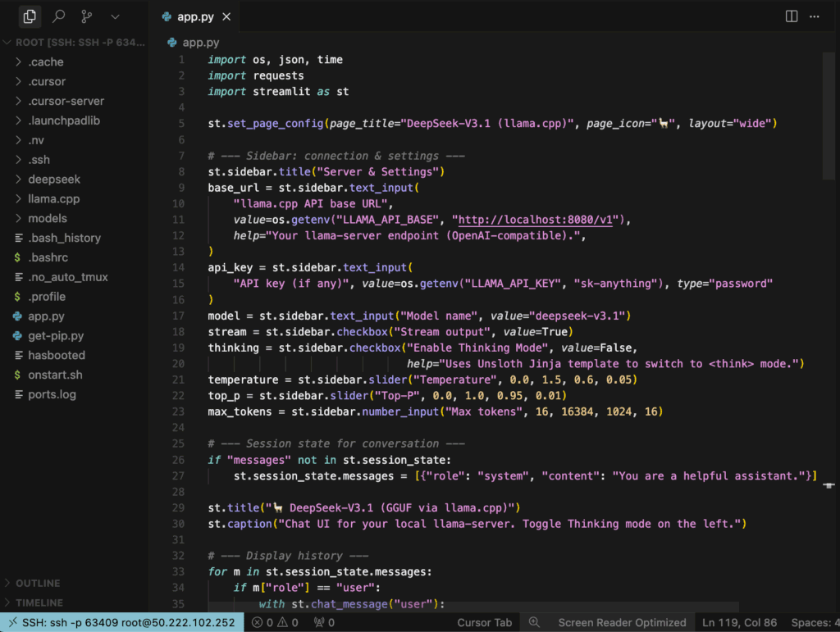Split the editor to the right
The height and width of the screenshot is (632, 840).
pyautogui.click(x=792, y=16)
